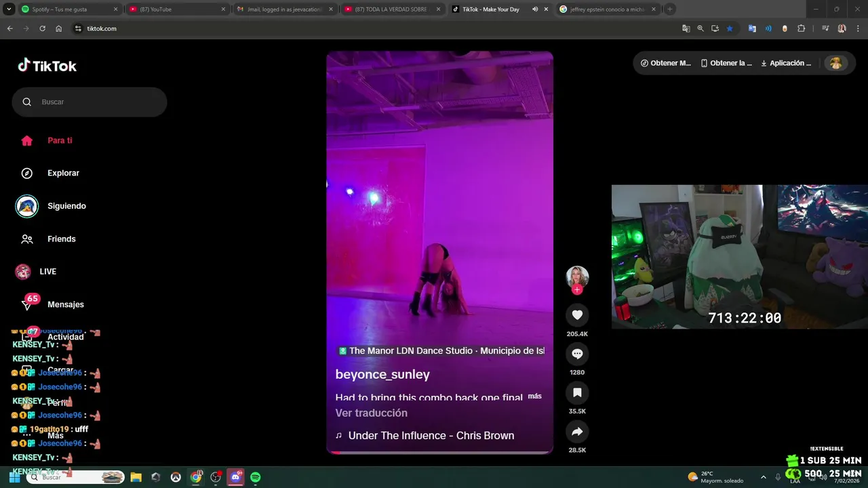Open the Chrome profile avatar
Screen dimensions: 868x488
click(x=842, y=28)
